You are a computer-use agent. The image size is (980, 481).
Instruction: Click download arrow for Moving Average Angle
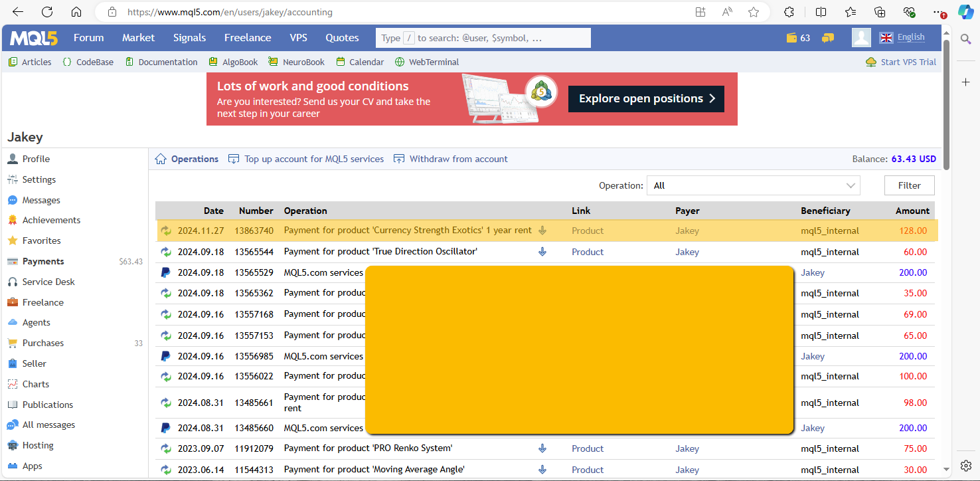[542, 470]
